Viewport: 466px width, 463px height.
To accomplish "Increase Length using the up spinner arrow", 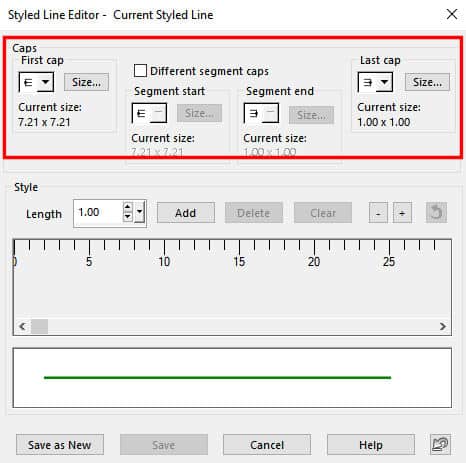I will [x=127, y=207].
